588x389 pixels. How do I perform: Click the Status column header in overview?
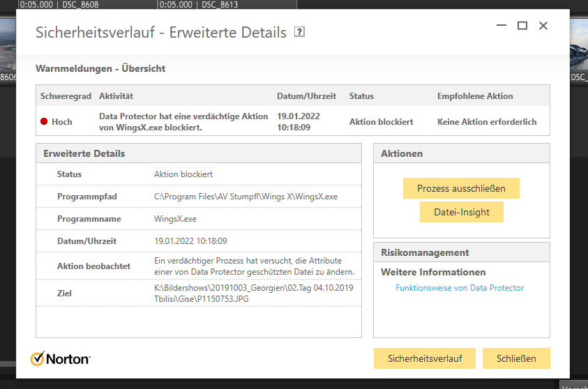(361, 96)
